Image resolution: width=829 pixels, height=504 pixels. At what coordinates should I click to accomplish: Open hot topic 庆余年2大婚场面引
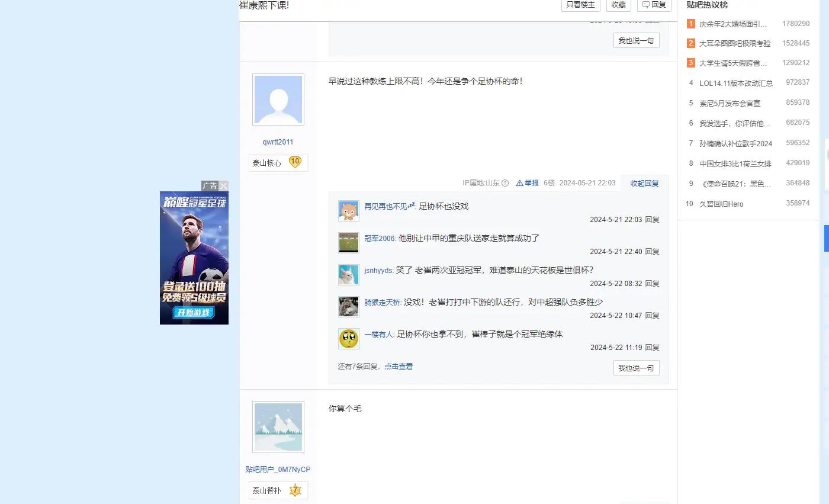(x=732, y=24)
